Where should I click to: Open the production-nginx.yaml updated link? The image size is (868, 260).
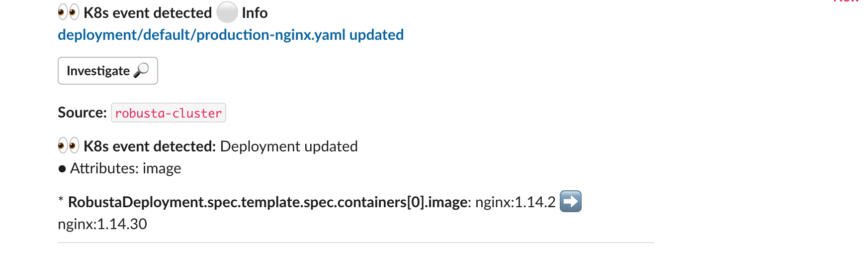pos(231,35)
